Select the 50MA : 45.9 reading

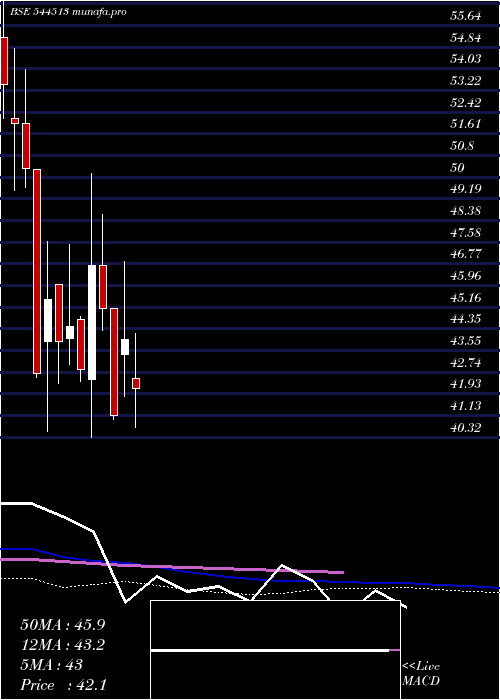(63, 625)
